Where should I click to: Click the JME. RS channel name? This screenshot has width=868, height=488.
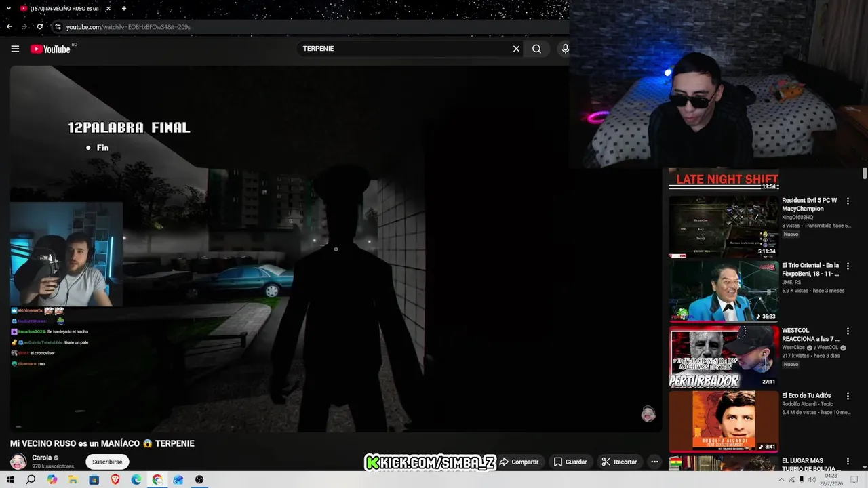point(791,282)
